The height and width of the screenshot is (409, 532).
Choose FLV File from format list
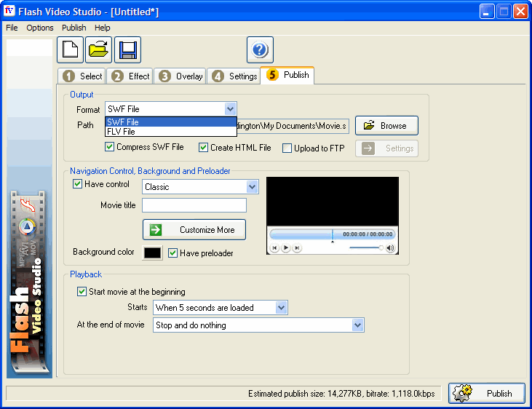[x=171, y=131]
